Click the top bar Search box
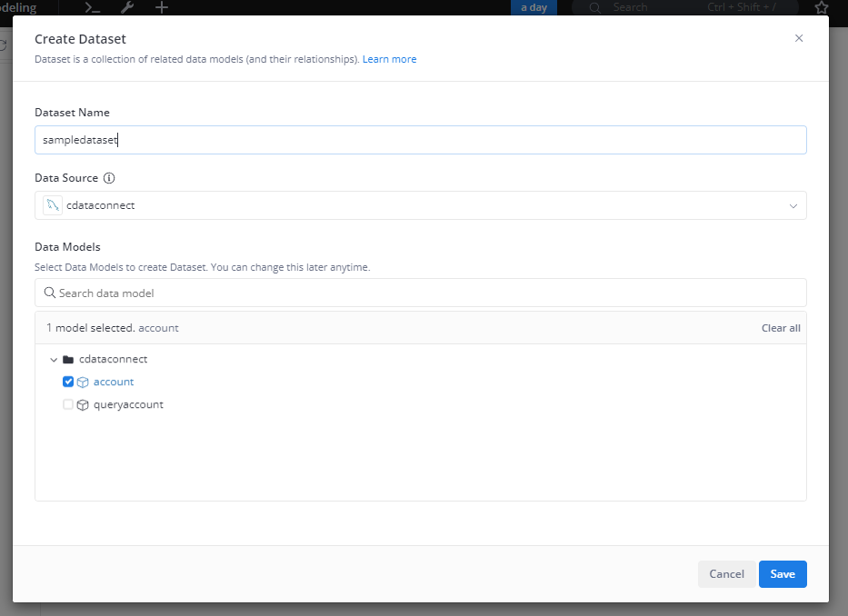The width and height of the screenshot is (848, 616). coord(685,7)
